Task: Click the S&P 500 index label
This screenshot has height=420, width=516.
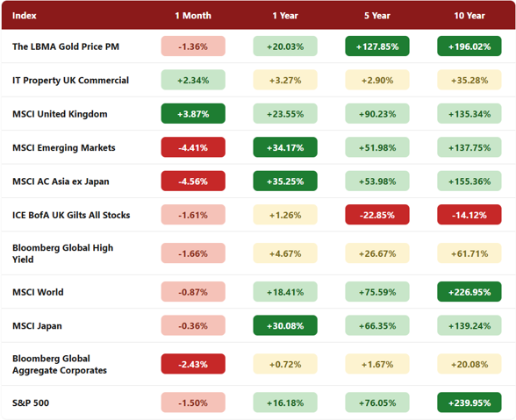Action: [31, 402]
